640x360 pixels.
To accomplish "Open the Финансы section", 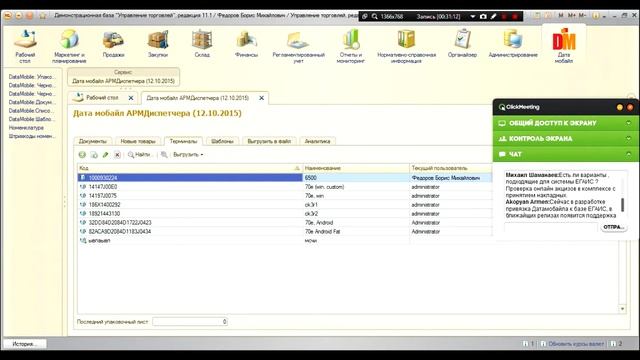I will [x=246, y=44].
